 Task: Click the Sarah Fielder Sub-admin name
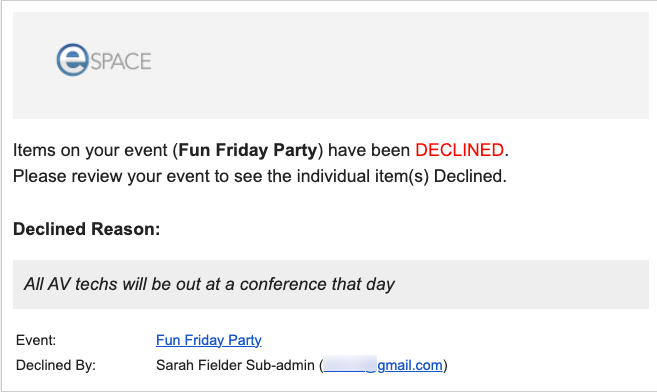(235, 365)
